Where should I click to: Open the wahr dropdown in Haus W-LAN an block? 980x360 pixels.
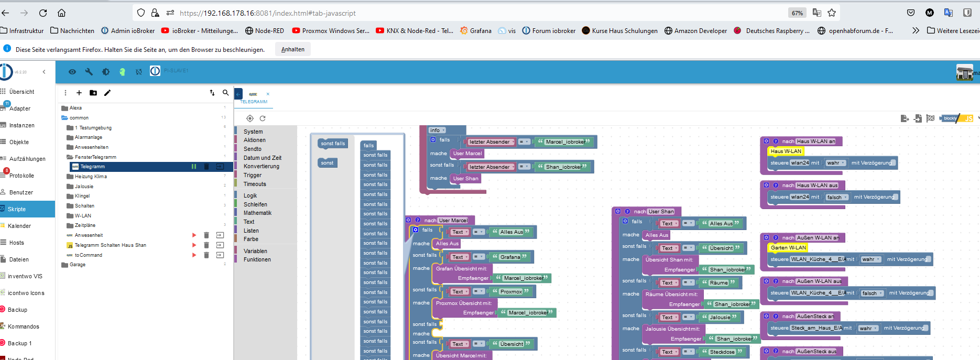tap(836, 163)
